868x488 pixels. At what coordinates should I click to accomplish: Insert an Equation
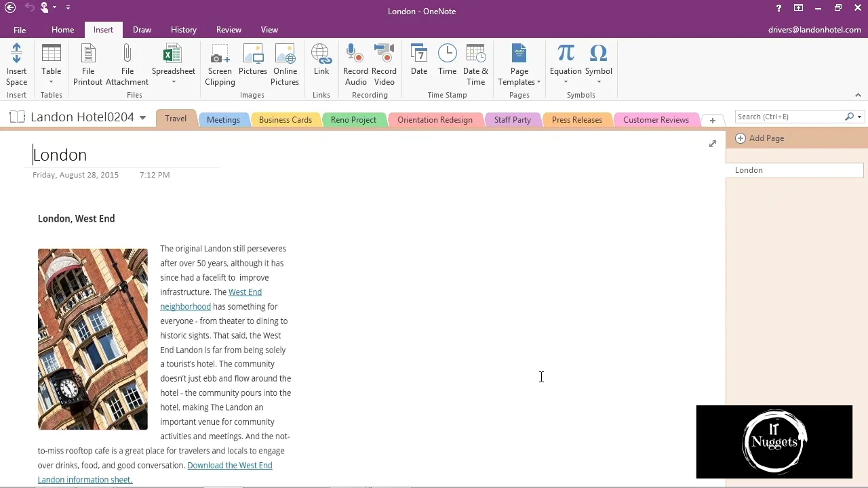[566, 65]
